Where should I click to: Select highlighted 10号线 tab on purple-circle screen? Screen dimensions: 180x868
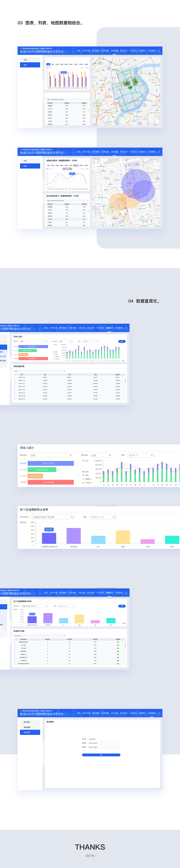(x=76, y=165)
